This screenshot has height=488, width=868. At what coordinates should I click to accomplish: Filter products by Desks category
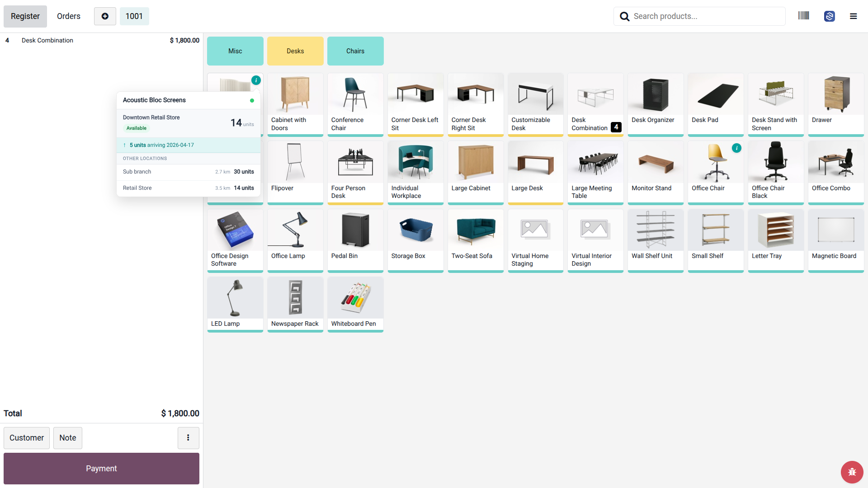pyautogui.click(x=295, y=51)
